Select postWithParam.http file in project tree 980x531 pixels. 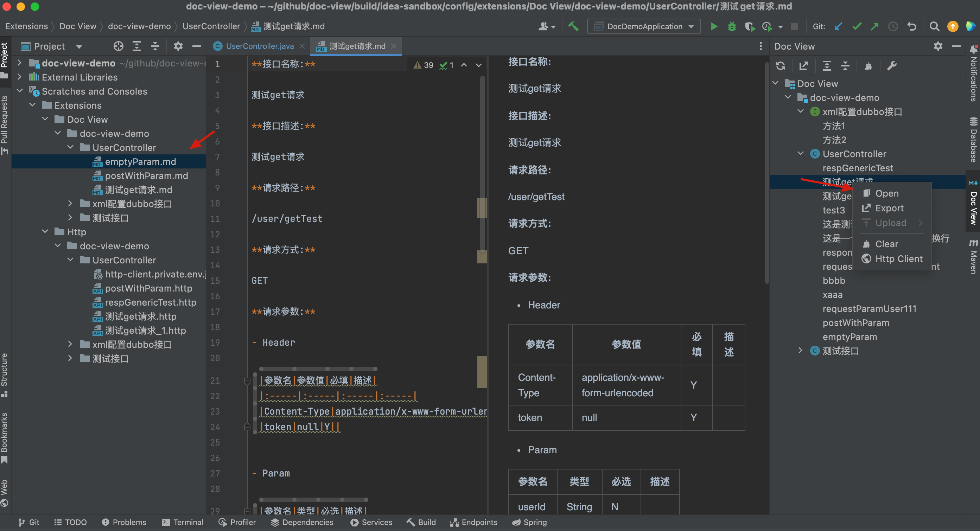point(148,288)
